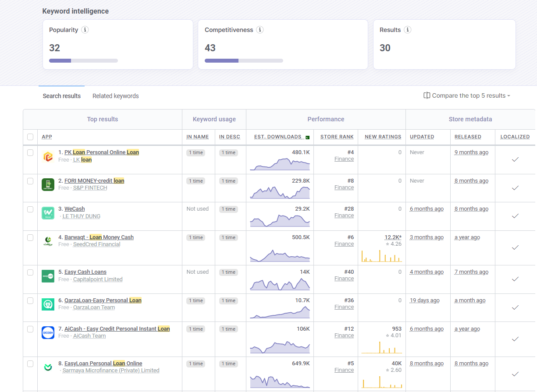
Task: Select the Easy Cash Loans row checkbox
Action: click(x=30, y=272)
